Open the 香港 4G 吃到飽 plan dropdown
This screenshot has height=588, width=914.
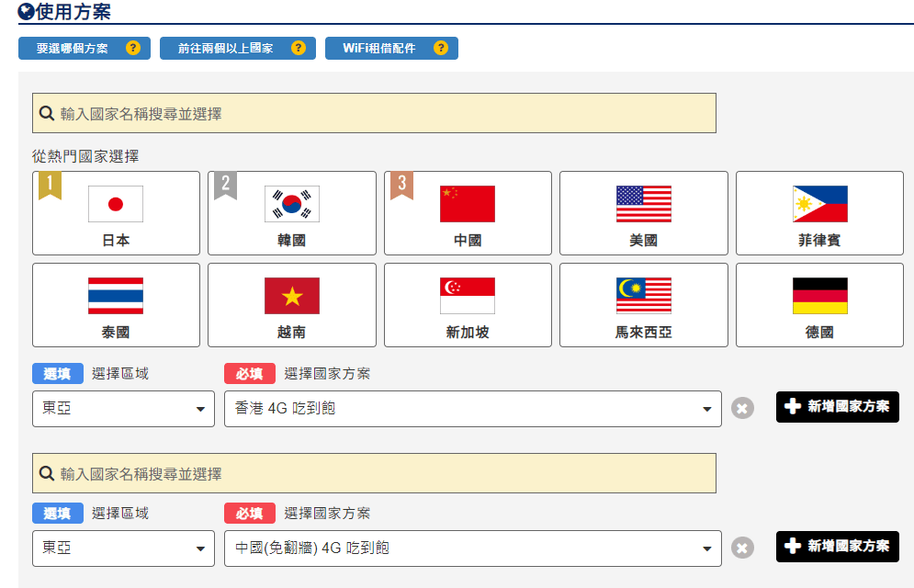(x=473, y=409)
